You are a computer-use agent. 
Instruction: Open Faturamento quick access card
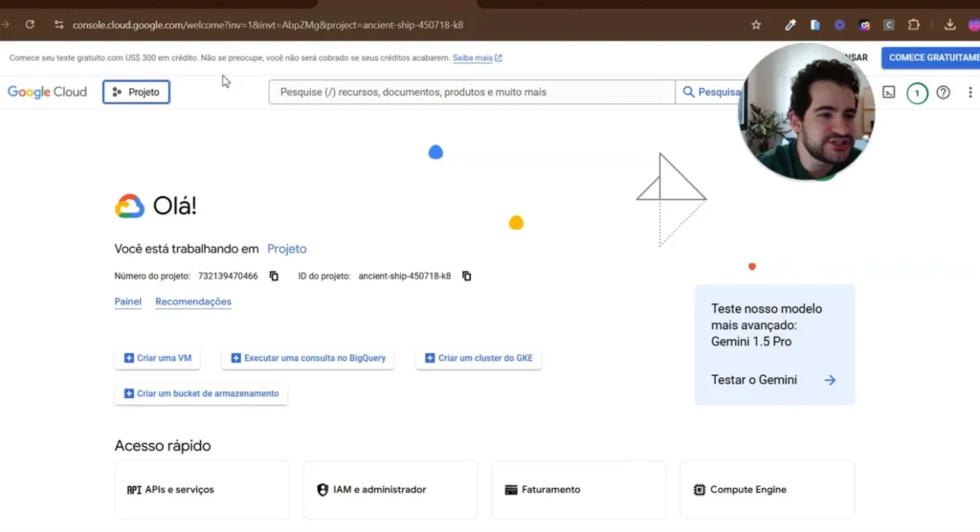(x=579, y=490)
